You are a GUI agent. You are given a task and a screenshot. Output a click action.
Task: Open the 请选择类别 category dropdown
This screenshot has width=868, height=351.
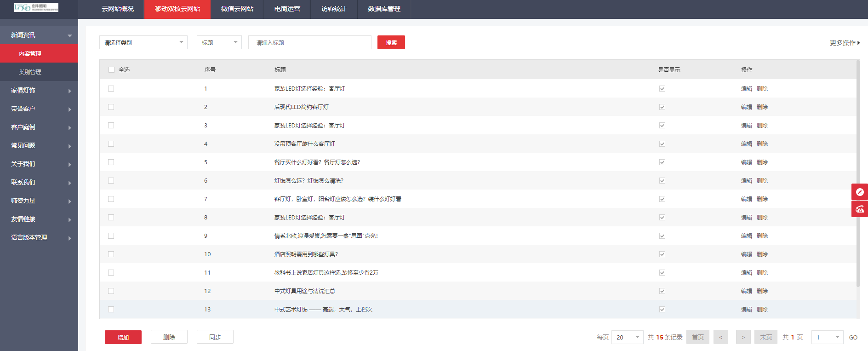(143, 42)
